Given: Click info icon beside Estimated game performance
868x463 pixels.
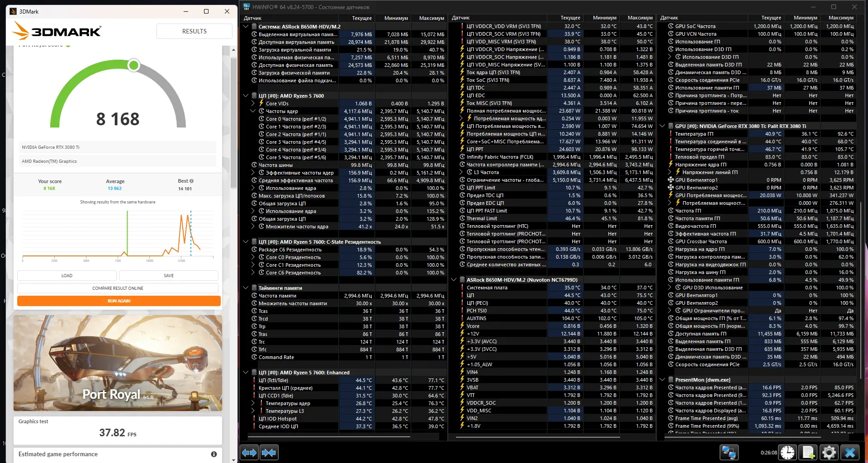Looking at the screenshot, I should click(x=214, y=454).
